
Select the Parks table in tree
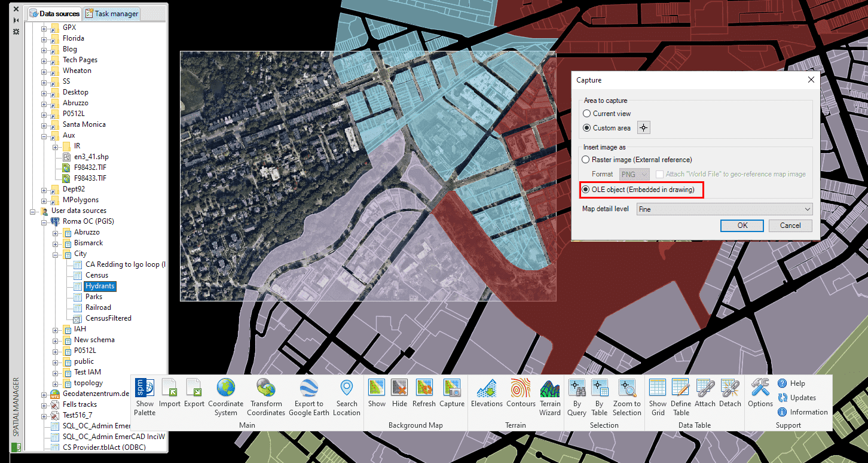click(93, 297)
